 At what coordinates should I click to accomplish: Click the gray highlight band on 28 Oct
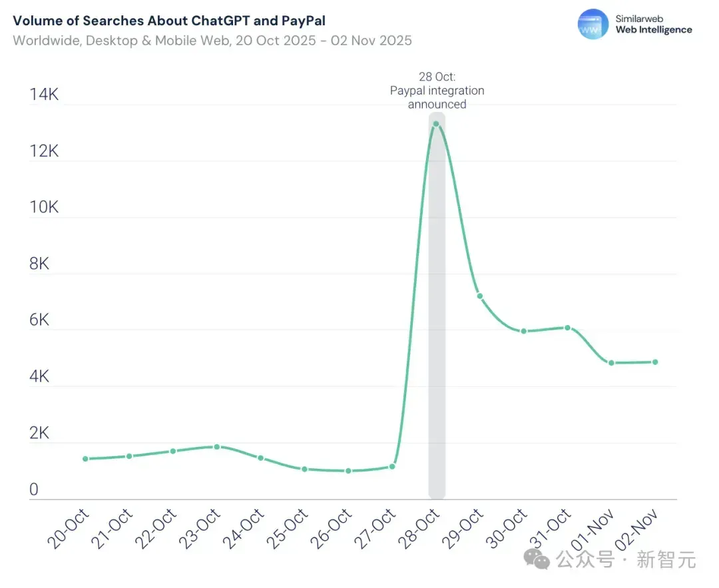(437, 306)
